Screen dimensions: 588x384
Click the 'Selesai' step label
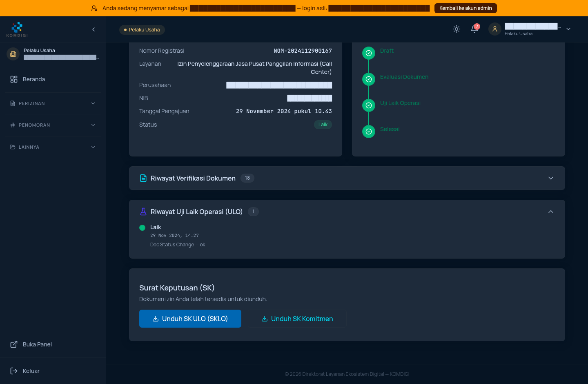(x=390, y=129)
